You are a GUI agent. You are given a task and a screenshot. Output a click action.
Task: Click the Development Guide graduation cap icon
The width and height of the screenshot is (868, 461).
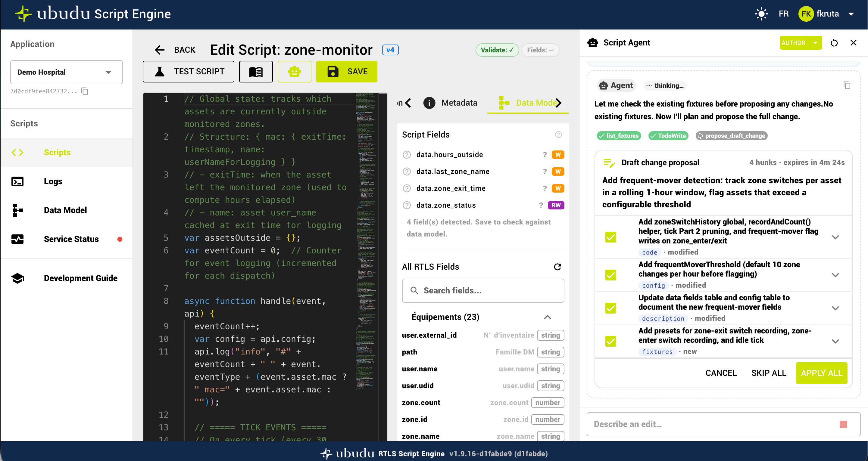(x=17, y=278)
